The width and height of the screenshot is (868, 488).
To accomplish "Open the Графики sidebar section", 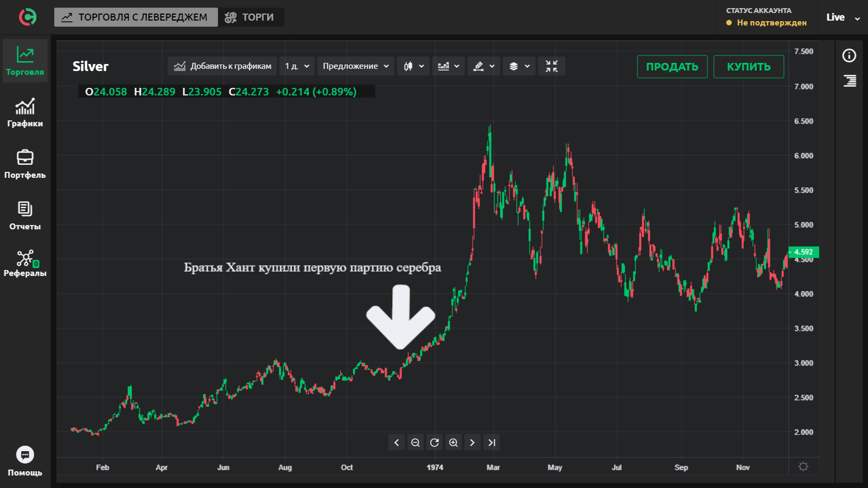I will [x=25, y=112].
